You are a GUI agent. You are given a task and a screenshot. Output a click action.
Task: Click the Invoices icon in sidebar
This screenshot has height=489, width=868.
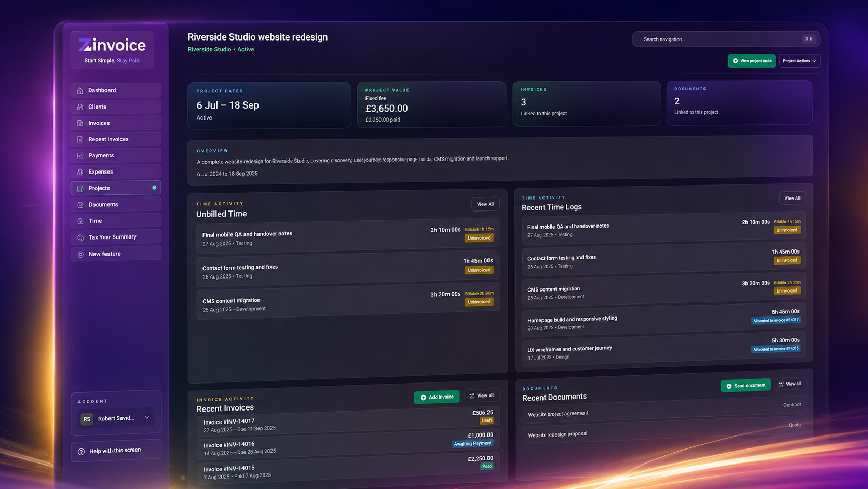[x=80, y=123]
